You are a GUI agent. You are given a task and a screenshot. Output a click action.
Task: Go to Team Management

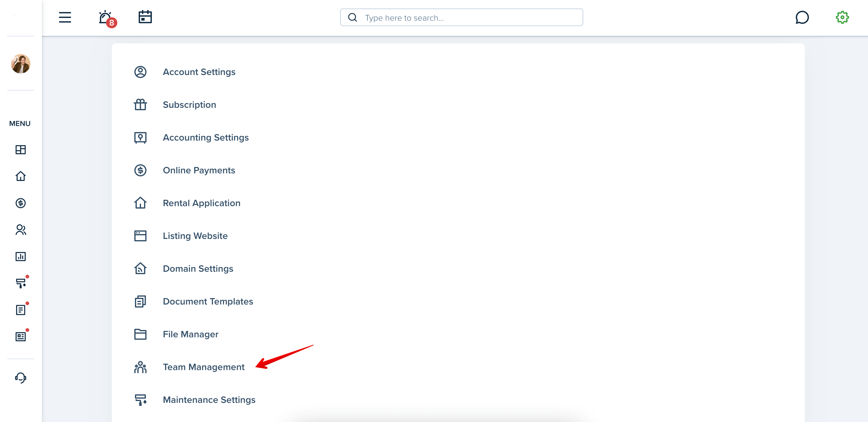204,367
